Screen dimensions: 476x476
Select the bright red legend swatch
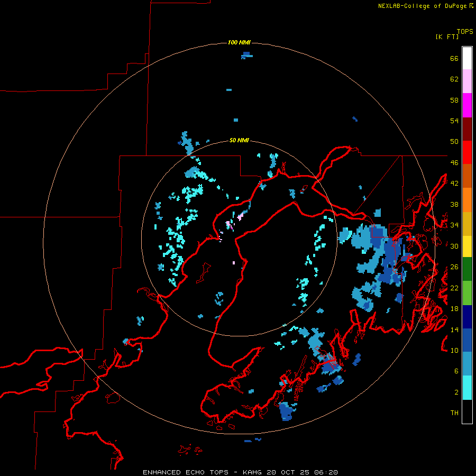[467, 152]
